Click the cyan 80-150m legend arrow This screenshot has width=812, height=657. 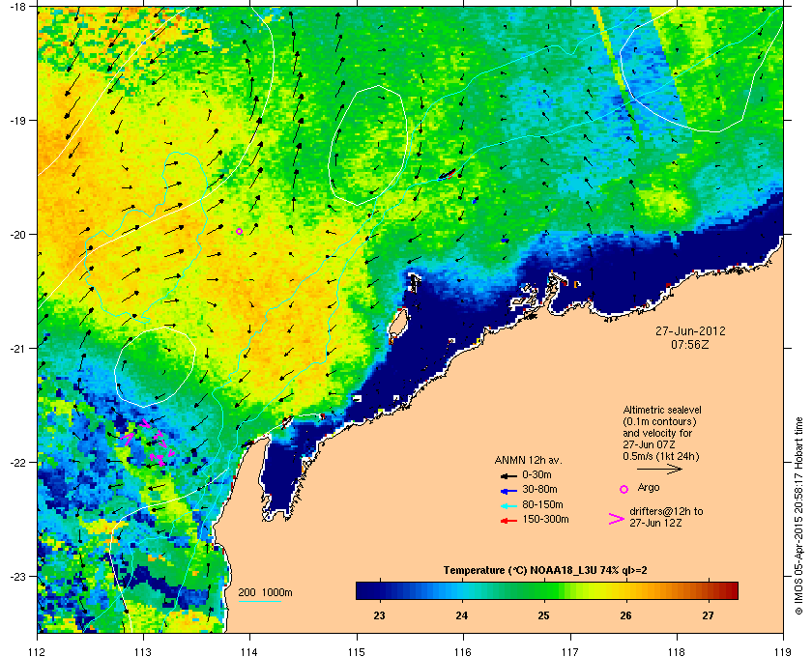(x=508, y=506)
